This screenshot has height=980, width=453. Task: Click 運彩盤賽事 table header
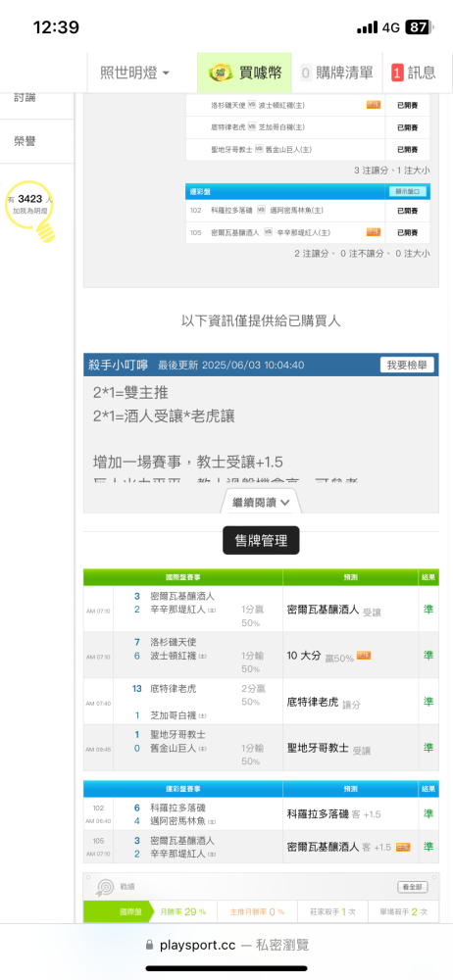point(182,788)
